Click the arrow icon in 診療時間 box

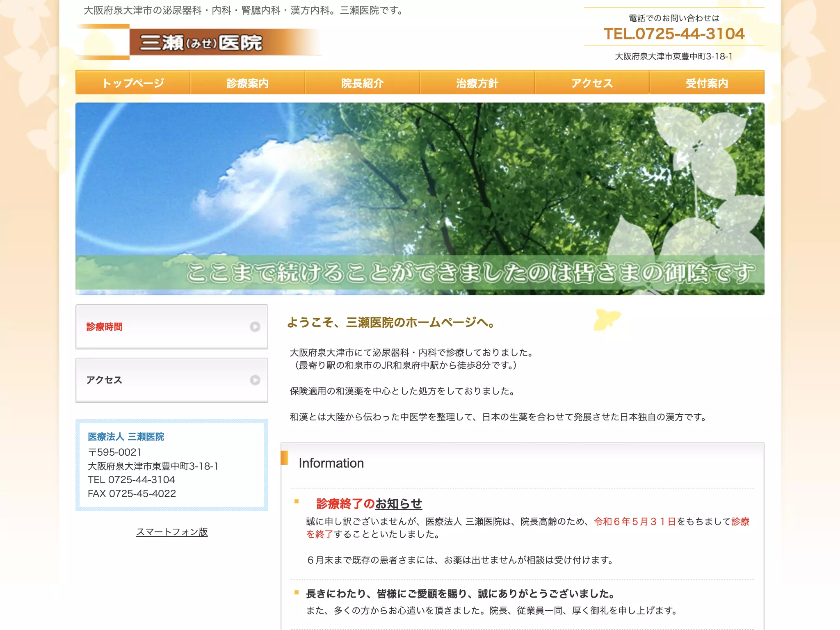click(x=255, y=327)
